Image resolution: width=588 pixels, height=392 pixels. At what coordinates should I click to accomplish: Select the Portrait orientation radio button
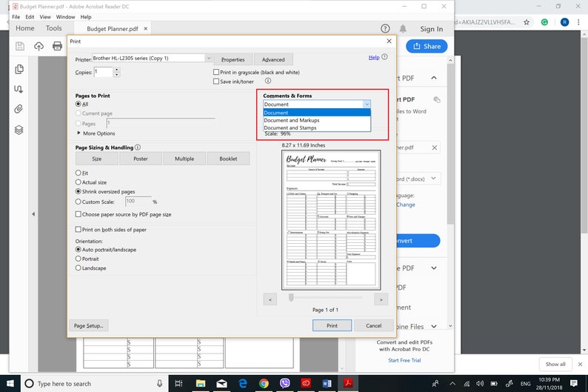(78, 259)
